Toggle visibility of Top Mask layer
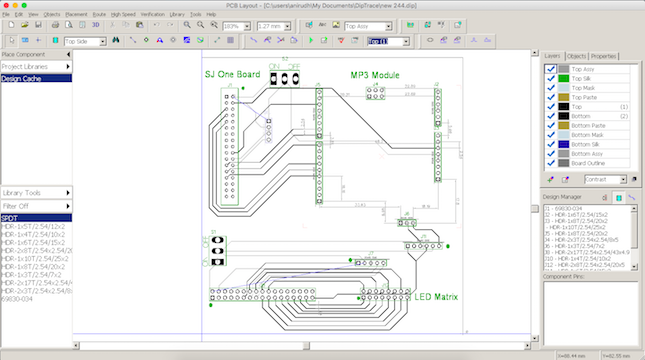 point(551,88)
